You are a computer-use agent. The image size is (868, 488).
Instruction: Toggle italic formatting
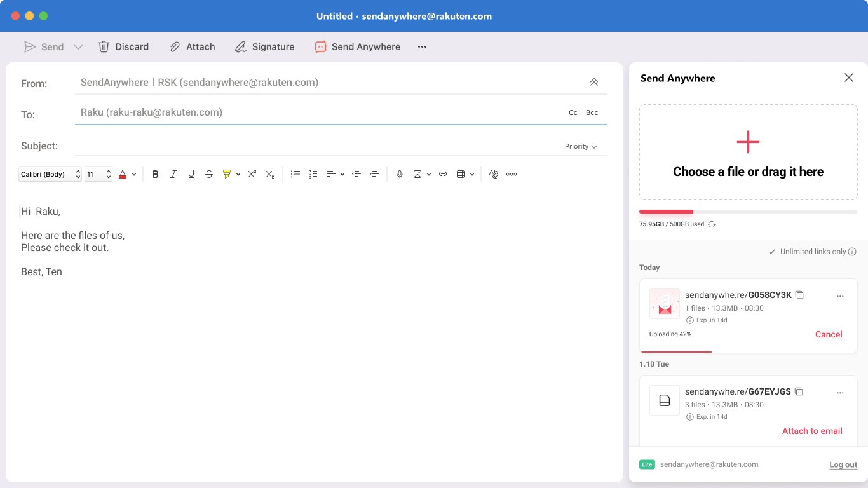pyautogui.click(x=173, y=174)
